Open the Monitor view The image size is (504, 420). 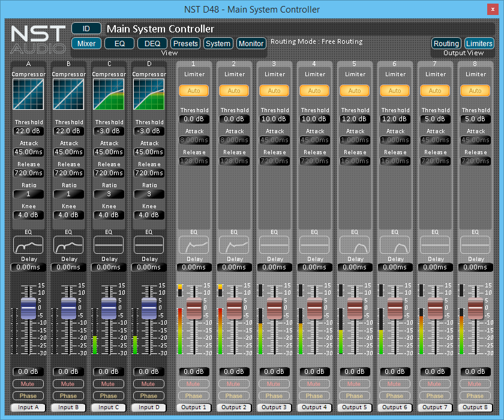tap(251, 43)
